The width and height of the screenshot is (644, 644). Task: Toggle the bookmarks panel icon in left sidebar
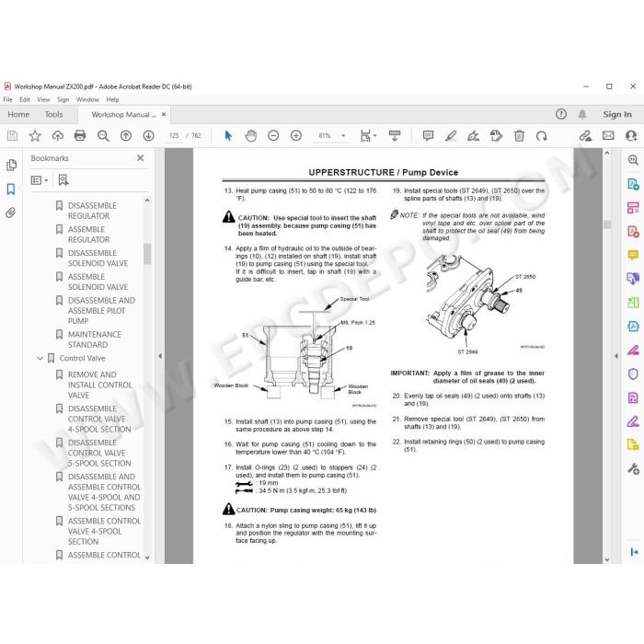pos(11,189)
